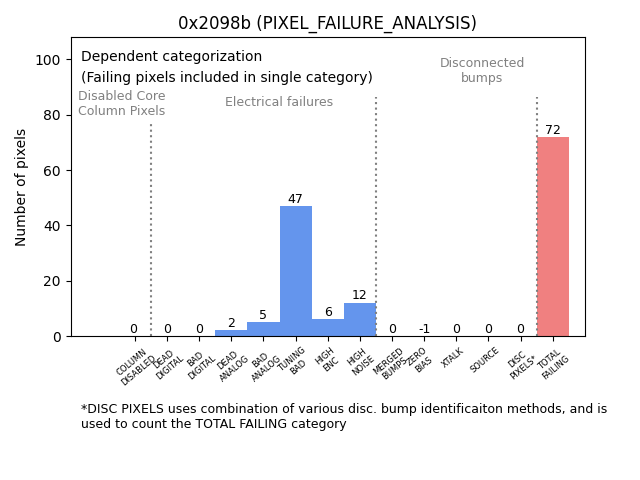Click the tall blue TUNING BAD bar
This screenshot has width=640, height=480.
[x=296, y=271]
